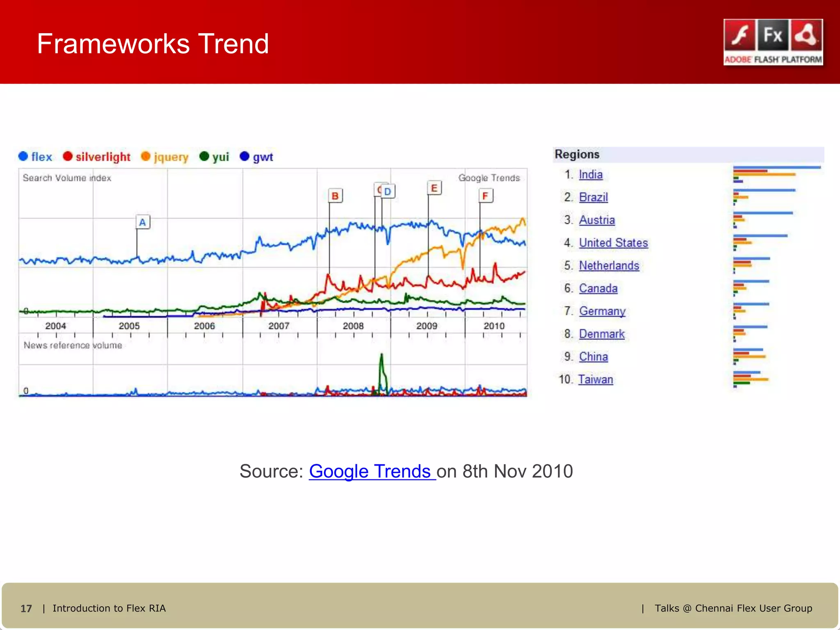Image resolution: width=840 pixels, height=630 pixels.
Task: Select chart event marker F
Action: click(485, 196)
